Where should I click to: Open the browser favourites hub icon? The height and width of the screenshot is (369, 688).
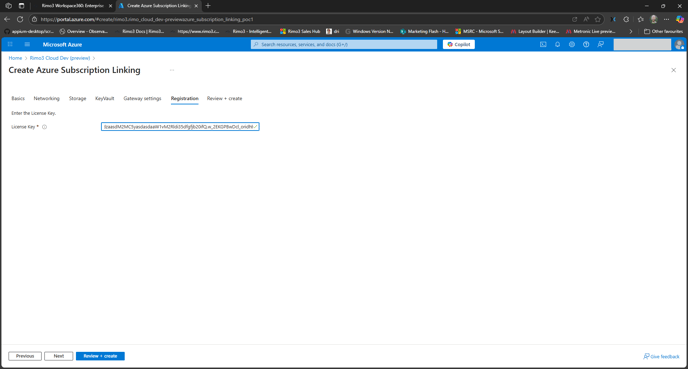[641, 19]
